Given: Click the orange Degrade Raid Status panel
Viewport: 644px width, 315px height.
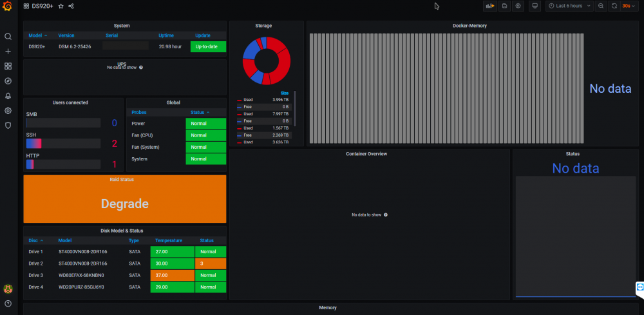Looking at the screenshot, I should click(125, 203).
